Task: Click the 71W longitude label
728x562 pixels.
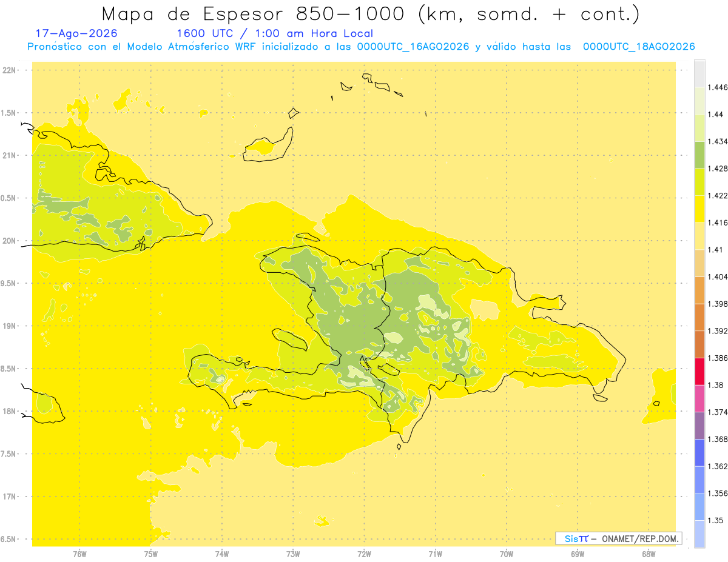Action: [x=435, y=554]
